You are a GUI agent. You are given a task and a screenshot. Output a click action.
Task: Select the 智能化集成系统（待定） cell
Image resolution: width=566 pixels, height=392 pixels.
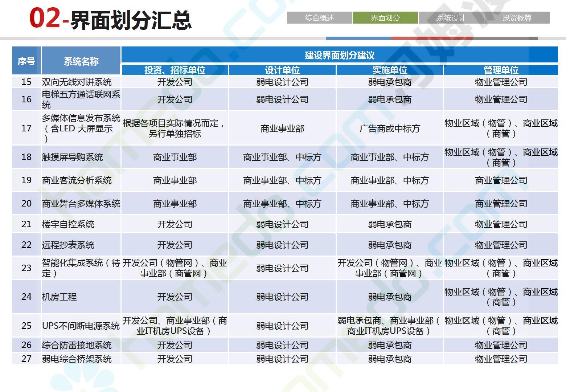[81, 268]
